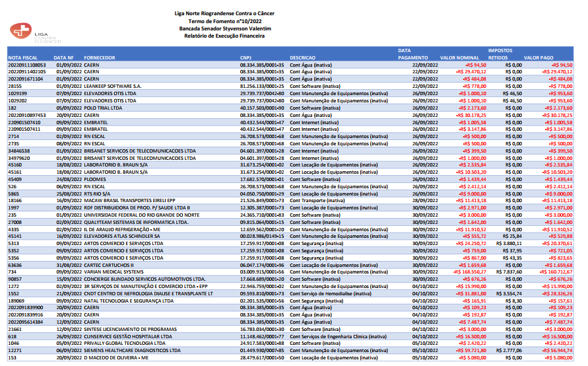The height and width of the screenshot is (366, 588).
Task: Select the NOTA FISCAL column header
Action: click(x=24, y=58)
